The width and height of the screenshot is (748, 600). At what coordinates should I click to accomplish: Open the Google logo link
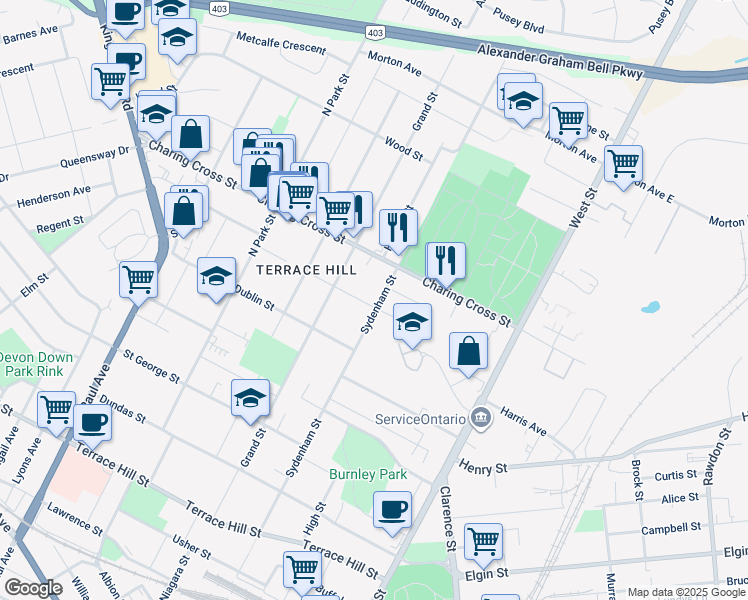[33, 587]
